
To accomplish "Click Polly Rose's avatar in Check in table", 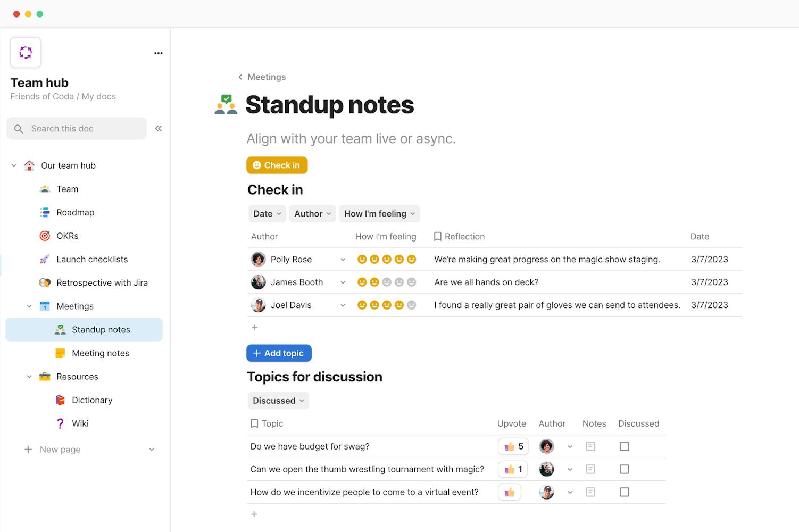I will coord(259,260).
